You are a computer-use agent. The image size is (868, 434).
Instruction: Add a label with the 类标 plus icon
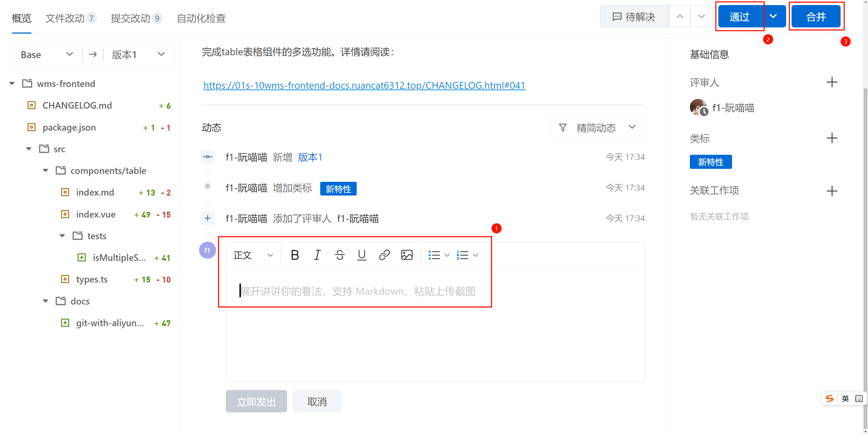click(832, 138)
